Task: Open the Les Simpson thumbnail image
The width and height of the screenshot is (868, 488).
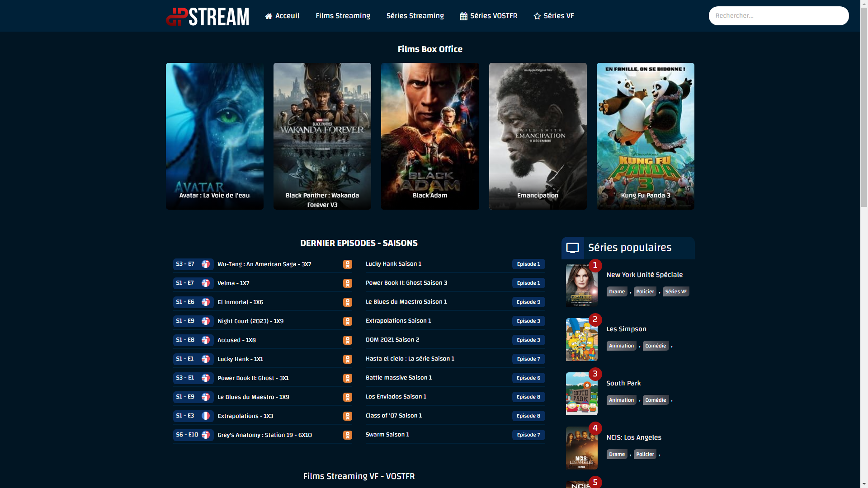Action: tap(581, 339)
